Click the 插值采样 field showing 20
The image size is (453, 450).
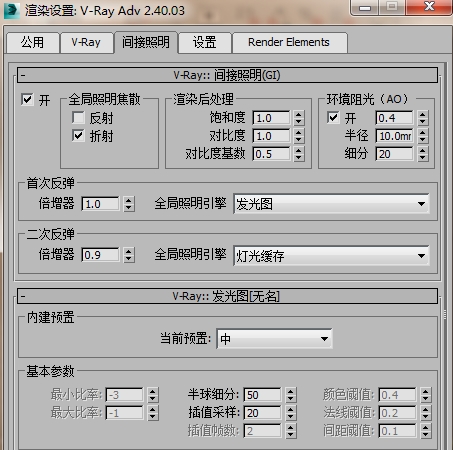262,413
